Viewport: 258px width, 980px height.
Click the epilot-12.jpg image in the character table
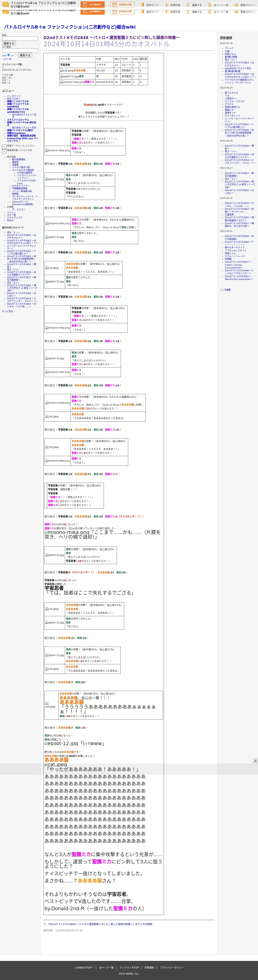[69, 76]
